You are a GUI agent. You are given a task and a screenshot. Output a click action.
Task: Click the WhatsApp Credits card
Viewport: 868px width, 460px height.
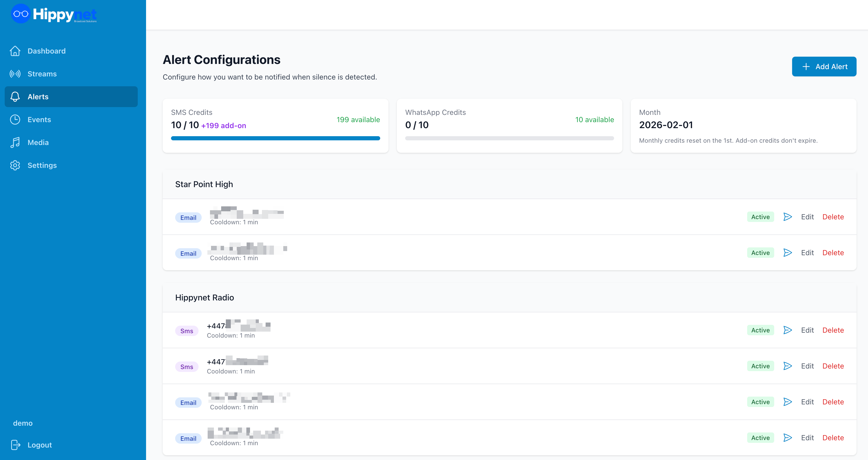tap(509, 125)
